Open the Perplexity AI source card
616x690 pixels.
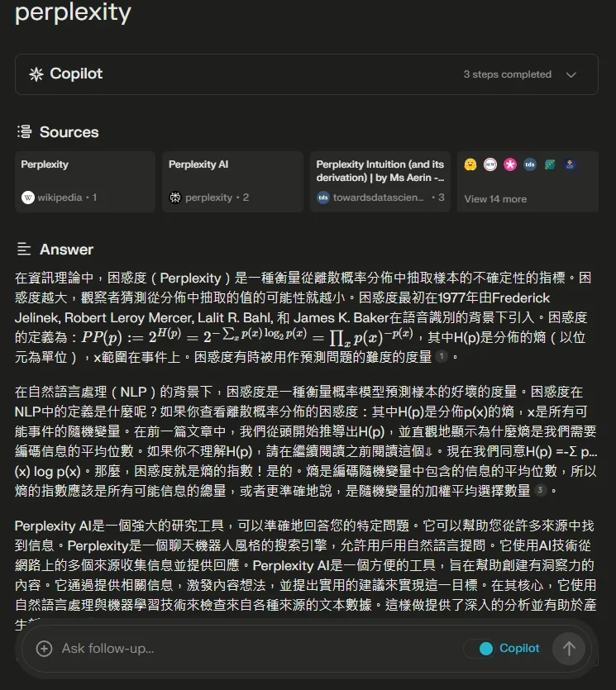pyautogui.click(x=232, y=182)
